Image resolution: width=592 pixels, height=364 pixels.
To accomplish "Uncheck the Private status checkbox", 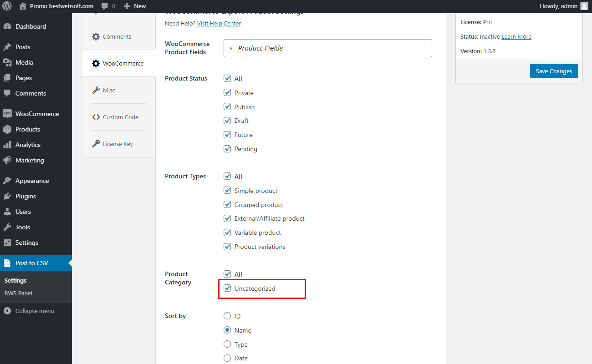I will pos(227,92).
